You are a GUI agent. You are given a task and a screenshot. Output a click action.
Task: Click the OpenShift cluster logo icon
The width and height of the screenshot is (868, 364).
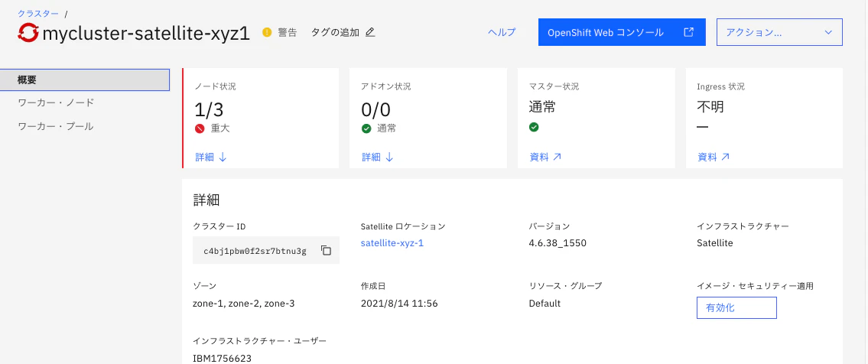click(28, 33)
